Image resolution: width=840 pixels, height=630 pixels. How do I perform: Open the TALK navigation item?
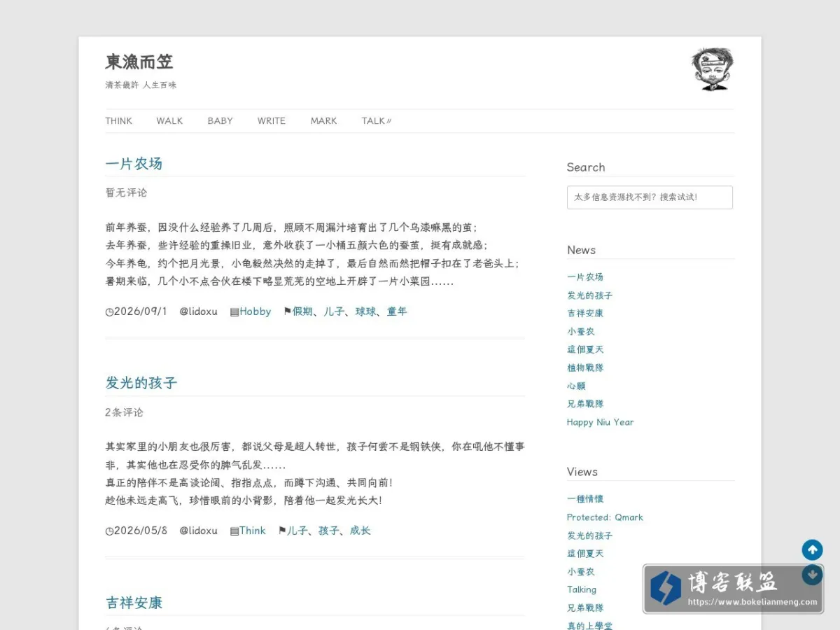tap(377, 121)
